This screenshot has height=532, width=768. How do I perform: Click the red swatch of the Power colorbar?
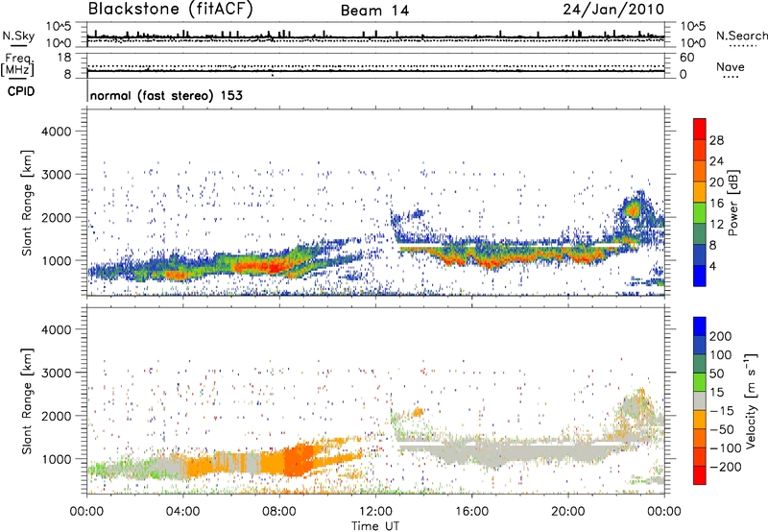coord(700,129)
